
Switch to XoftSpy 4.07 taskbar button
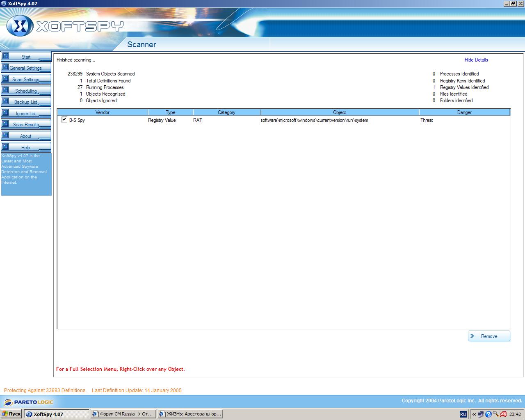pos(56,414)
